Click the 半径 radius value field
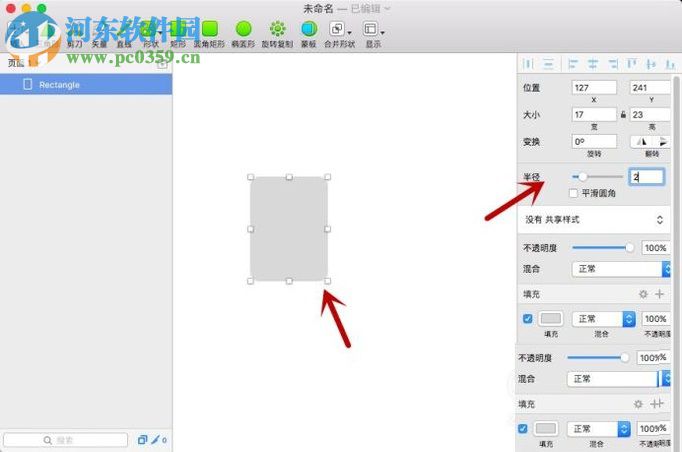Screen dimensions: 682x452 tap(647, 177)
